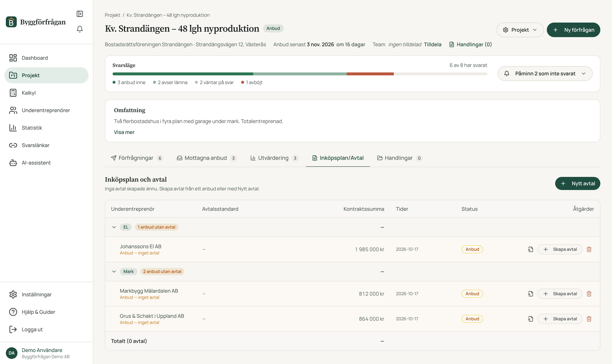Open notifications bell in sidebar
The image size is (612, 364).
point(80,29)
